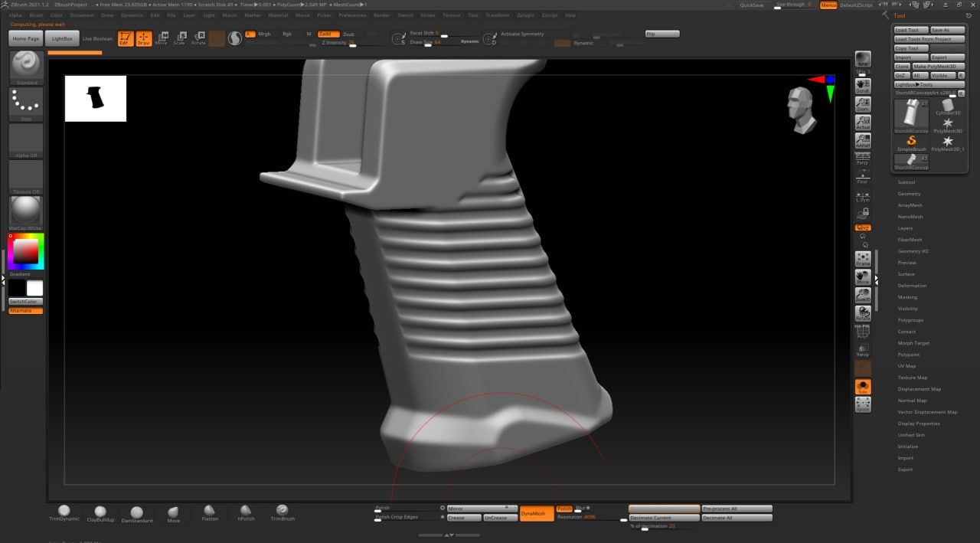980x543 pixels.
Task: Toggle Edit mode
Action: (x=126, y=38)
